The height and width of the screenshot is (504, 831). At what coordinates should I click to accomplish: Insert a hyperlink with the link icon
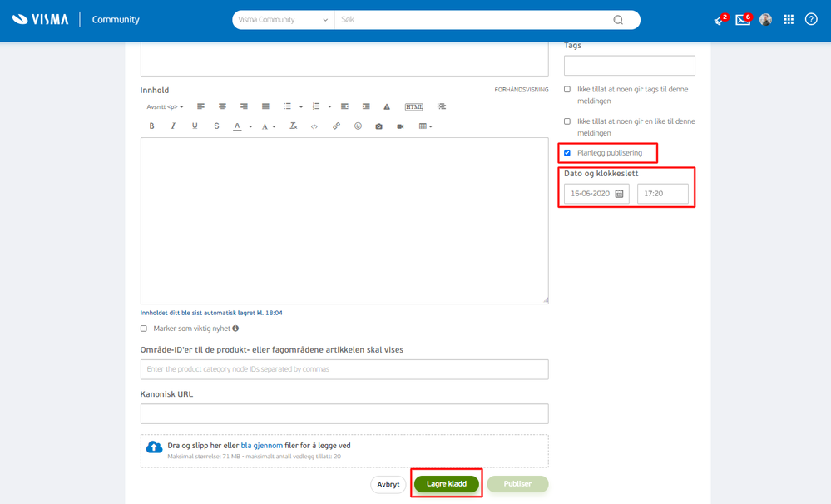(x=336, y=126)
